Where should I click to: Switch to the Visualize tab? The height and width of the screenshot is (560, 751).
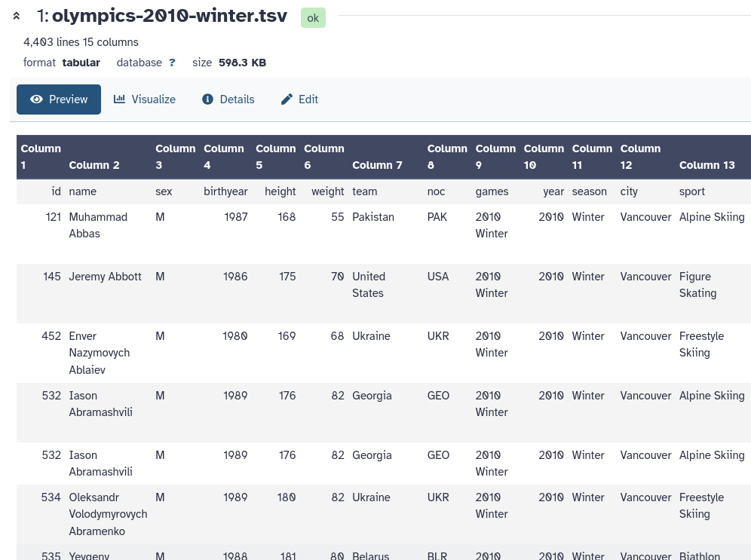(144, 99)
